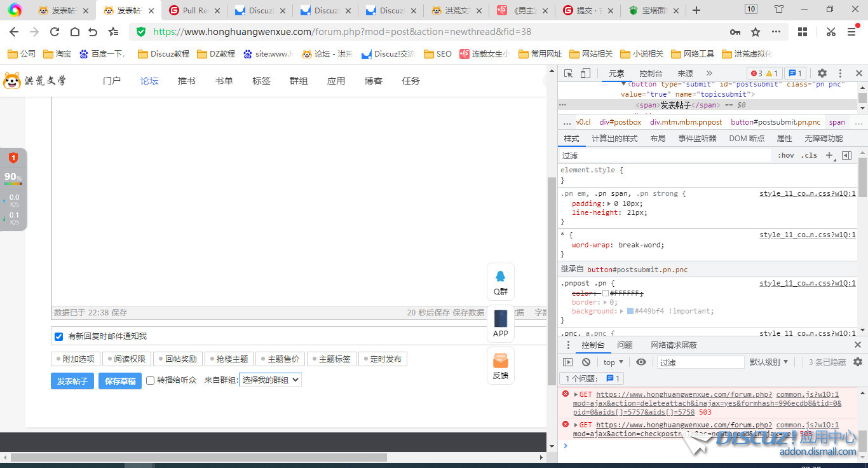868x468 pixels.
Task: Click the APP floating icon
Action: [500, 324]
